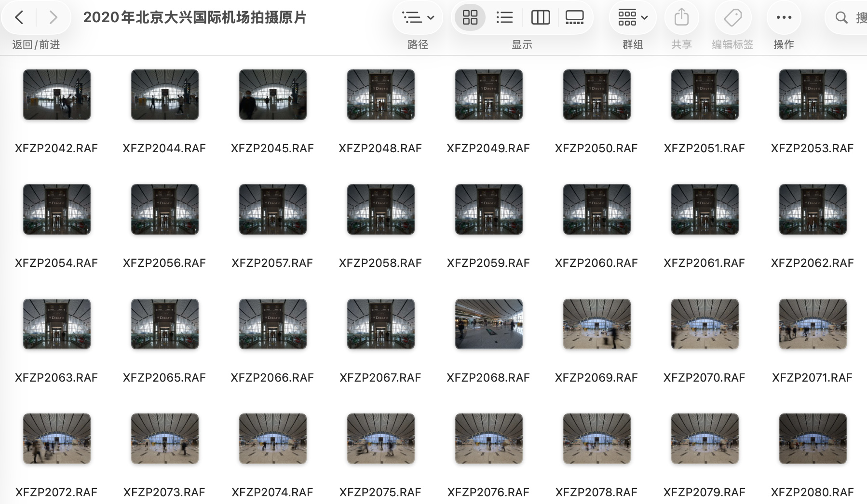Open the Actions (操作) ellipsis menu
Image resolution: width=867 pixels, height=504 pixels.
pyautogui.click(x=784, y=18)
